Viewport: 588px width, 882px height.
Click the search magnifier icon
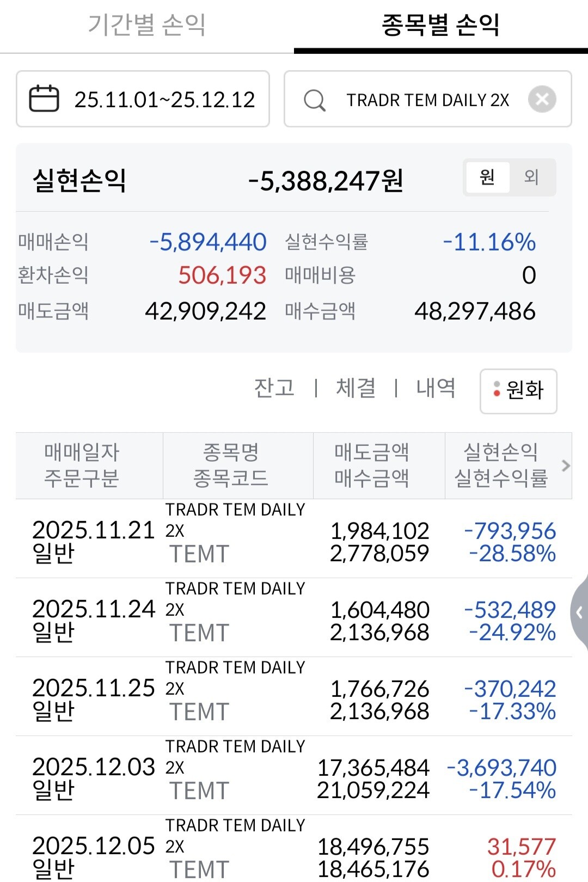click(315, 100)
